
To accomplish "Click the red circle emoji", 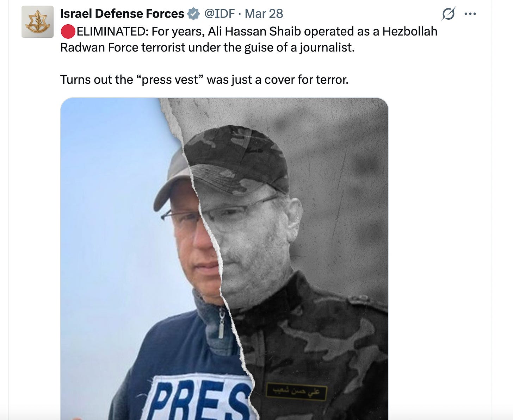I will click(x=68, y=32).
